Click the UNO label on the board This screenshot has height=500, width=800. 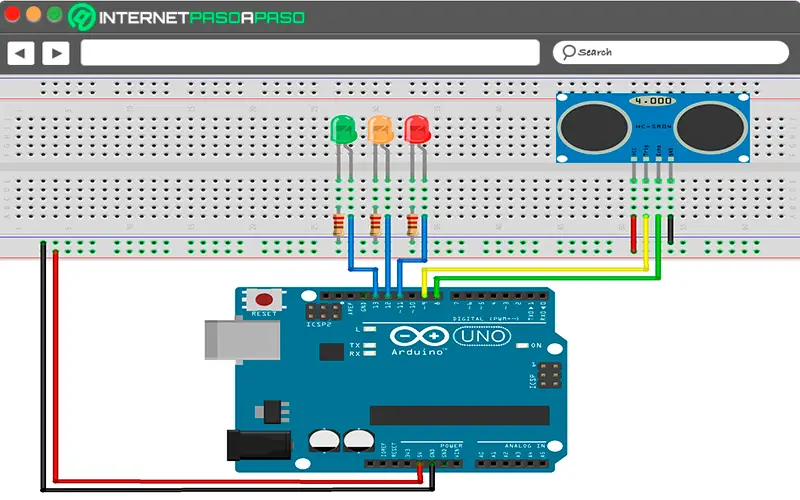(482, 336)
